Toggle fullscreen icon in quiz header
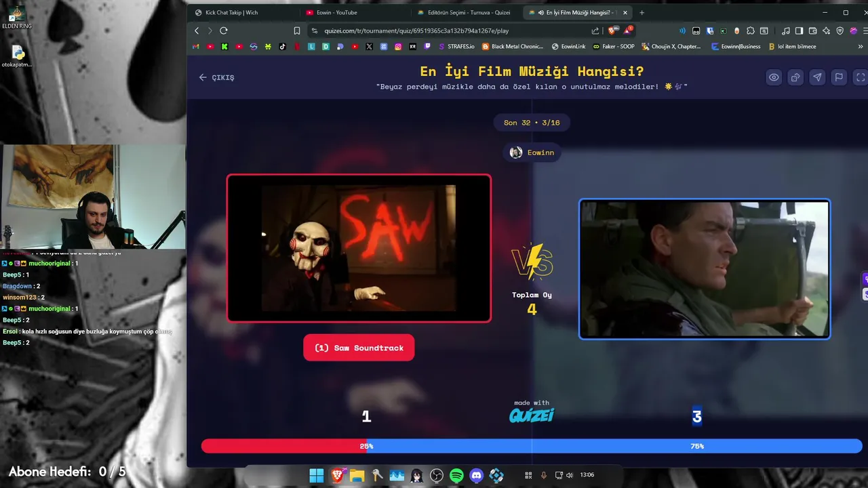 [x=861, y=77]
